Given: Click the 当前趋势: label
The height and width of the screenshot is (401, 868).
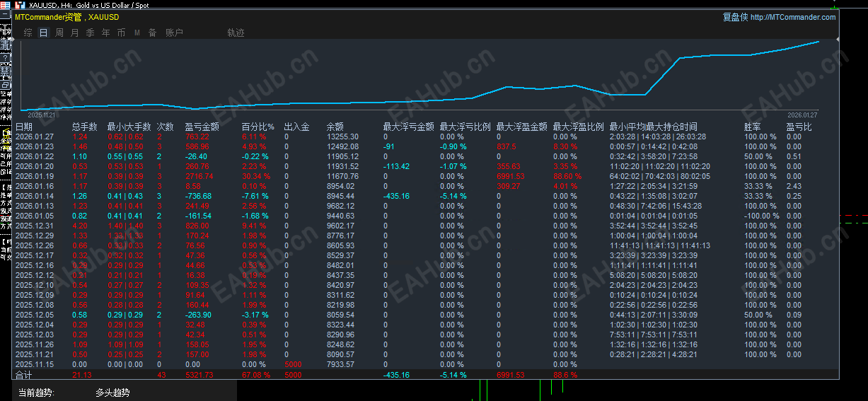Looking at the screenshot, I should tap(36, 393).
